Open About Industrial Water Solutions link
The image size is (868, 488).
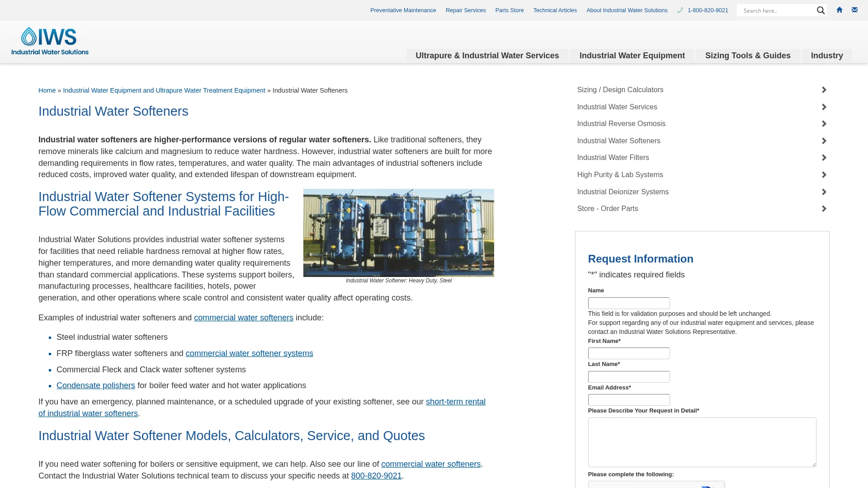[627, 10]
